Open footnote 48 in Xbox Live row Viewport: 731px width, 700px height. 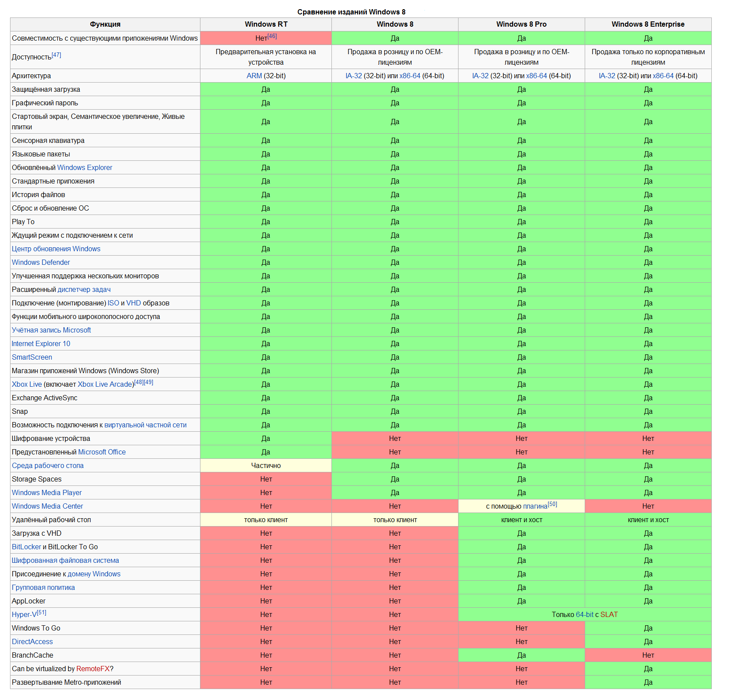click(139, 382)
